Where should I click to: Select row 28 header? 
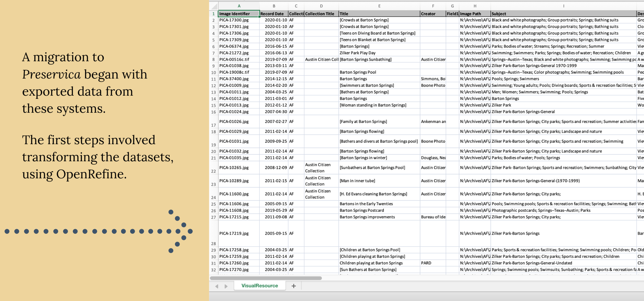(x=214, y=233)
